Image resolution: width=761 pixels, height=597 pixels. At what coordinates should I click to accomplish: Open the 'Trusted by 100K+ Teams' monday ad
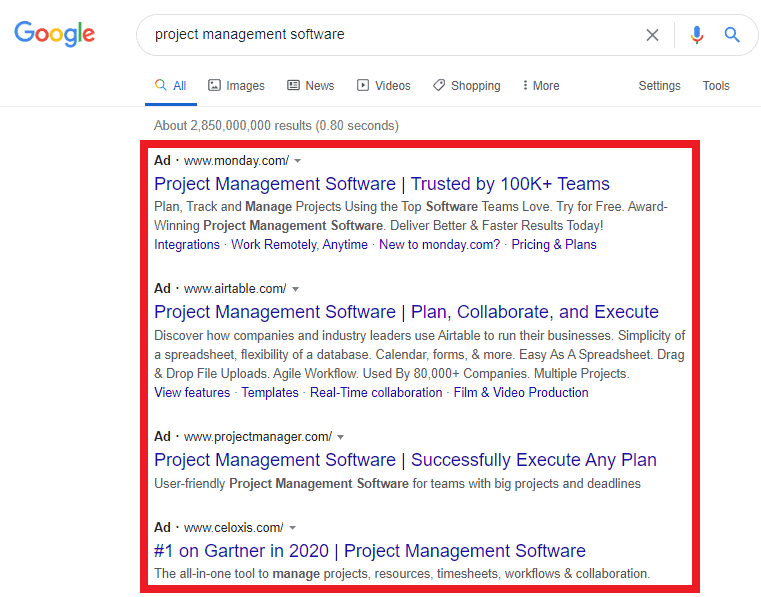(x=381, y=184)
